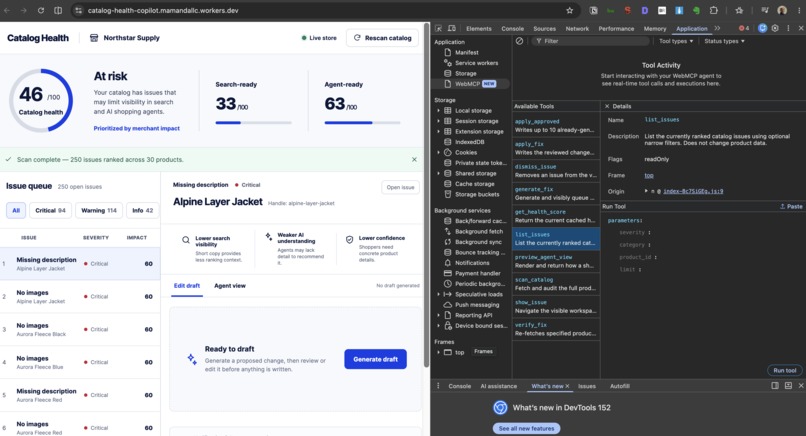806x436 pixels.
Task: Click the red error count badge
Action: tap(744, 28)
